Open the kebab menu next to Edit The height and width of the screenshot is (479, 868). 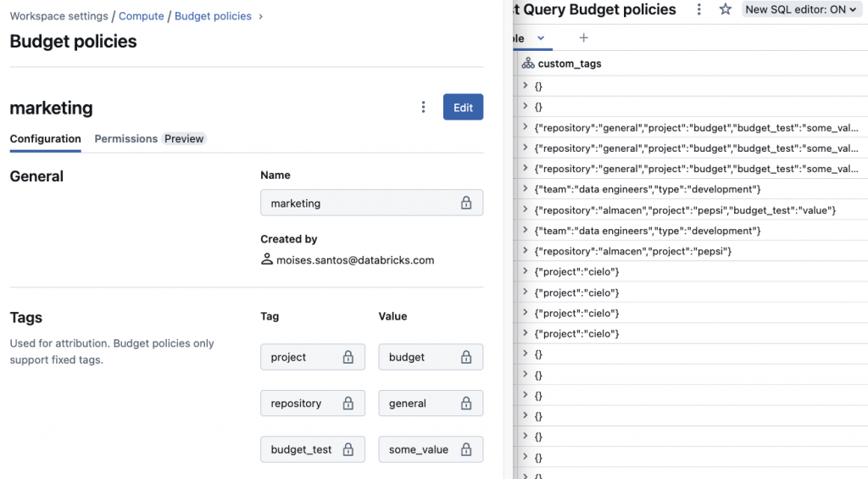(424, 107)
